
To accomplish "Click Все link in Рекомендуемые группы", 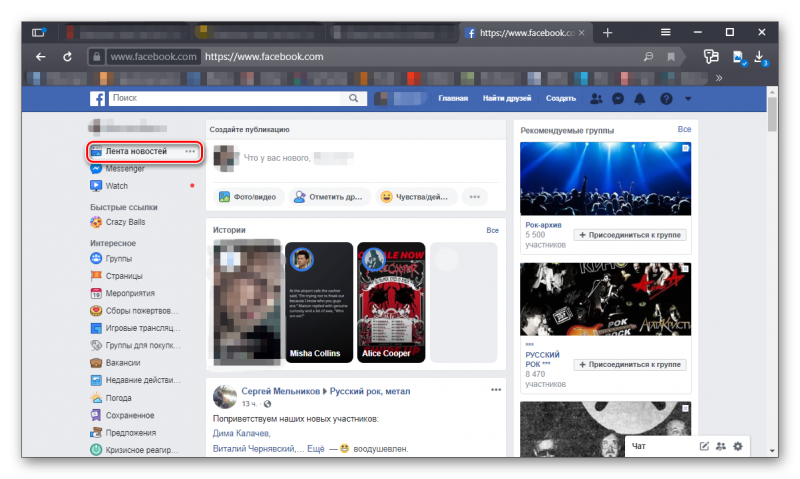I will point(684,130).
